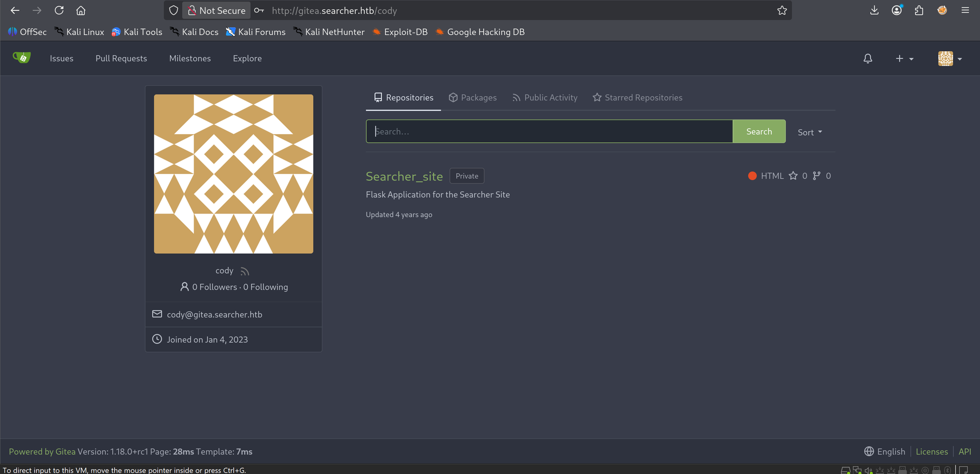980x474 pixels.
Task: Open the Starred Repositories tab
Action: [x=637, y=97]
